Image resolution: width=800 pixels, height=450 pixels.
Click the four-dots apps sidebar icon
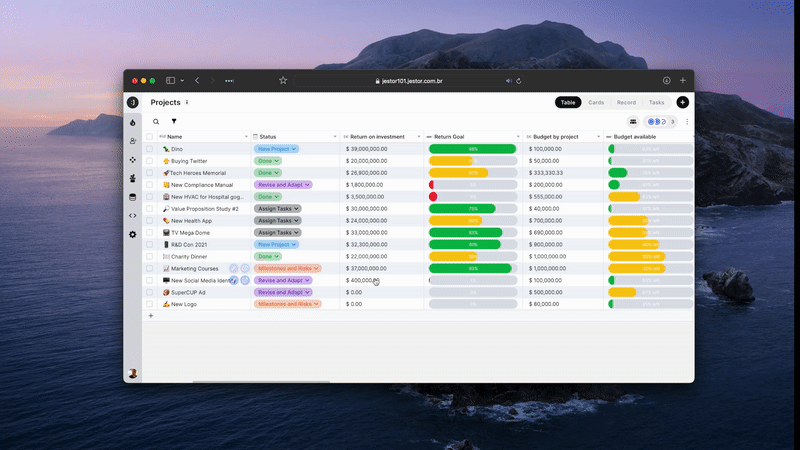(x=133, y=160)
